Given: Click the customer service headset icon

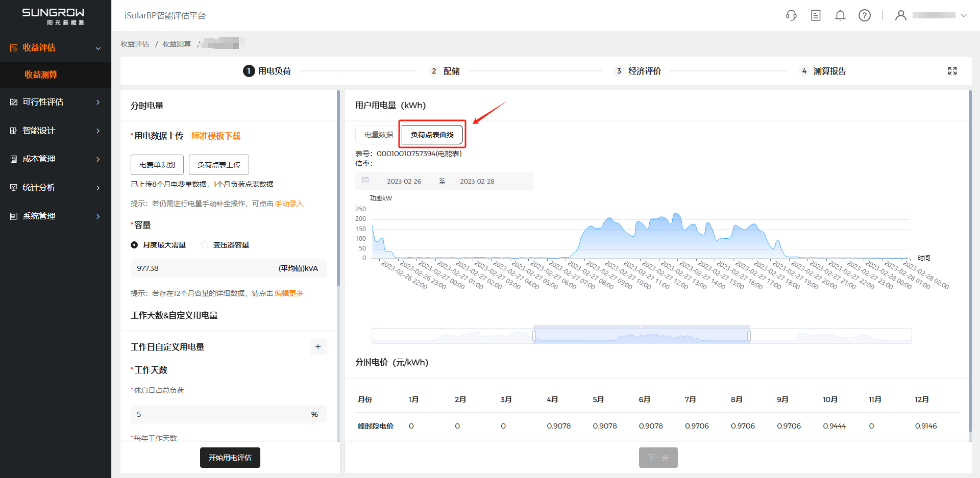Looking at the screenshot, I should [791, 15].
